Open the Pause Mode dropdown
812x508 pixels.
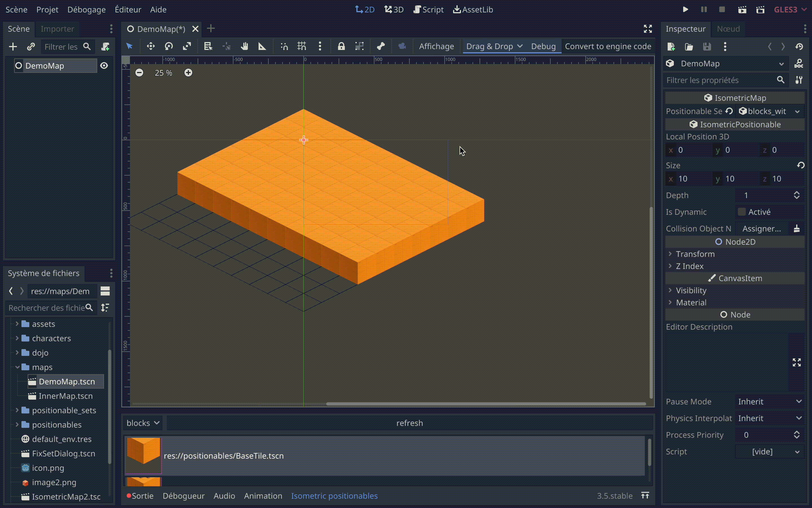(x=770, y=402)
